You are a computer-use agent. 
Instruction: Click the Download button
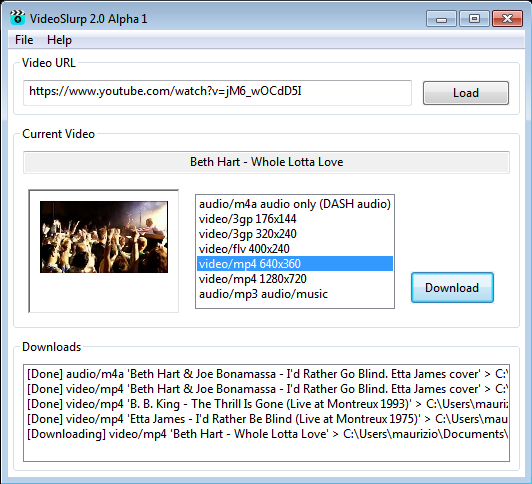point(452,288)
